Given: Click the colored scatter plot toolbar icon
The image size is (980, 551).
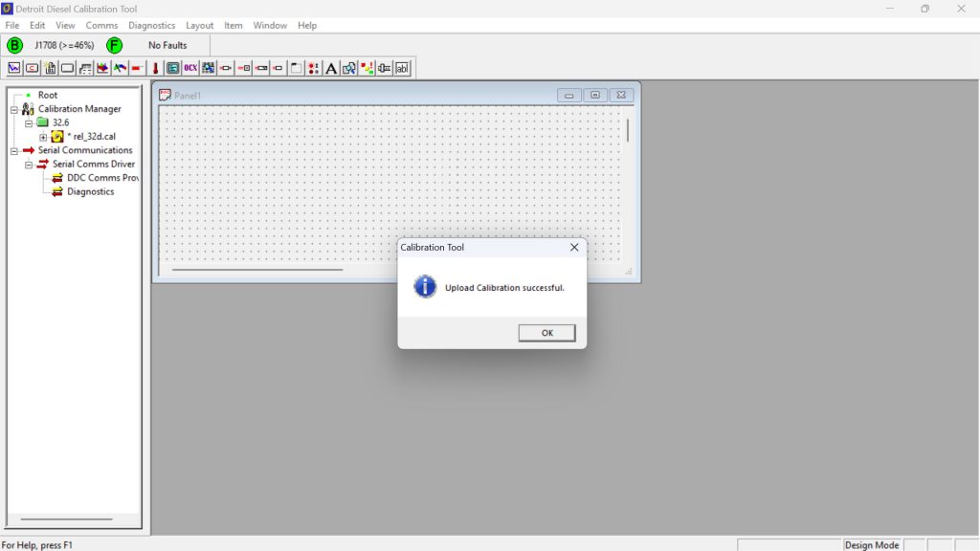Looking at the screenshot, I should click(x=367, y=67).
